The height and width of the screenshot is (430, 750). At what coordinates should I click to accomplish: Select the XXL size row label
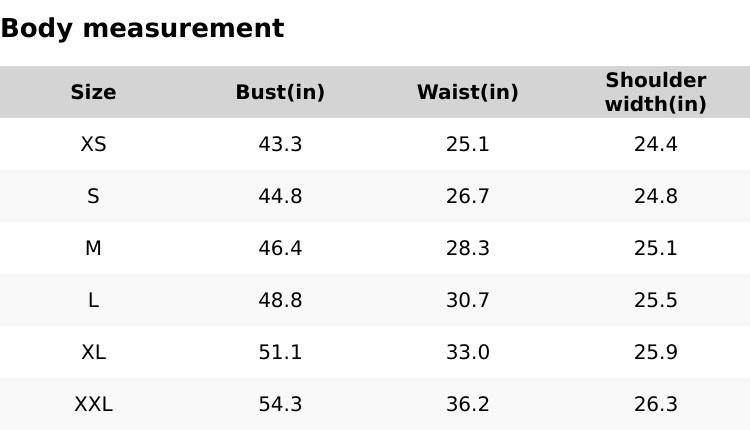(x=93, y=404)
